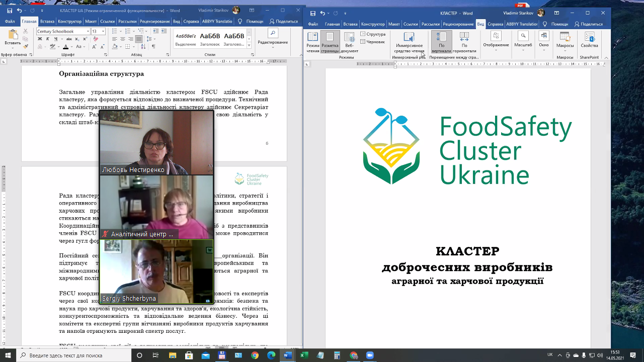Apply strikethrough abc formatting
This screenshot has height=362, width=644.
pyautogui.click(x=69, y=39)
